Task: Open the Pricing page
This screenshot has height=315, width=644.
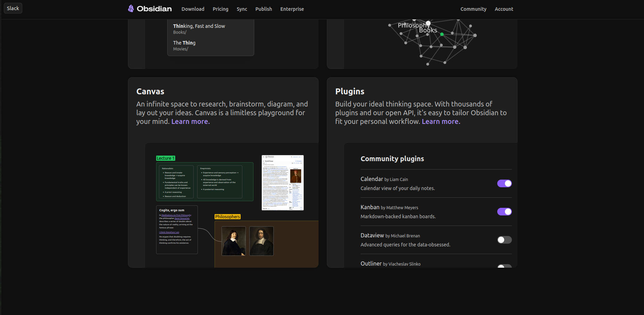Action: 220,9
